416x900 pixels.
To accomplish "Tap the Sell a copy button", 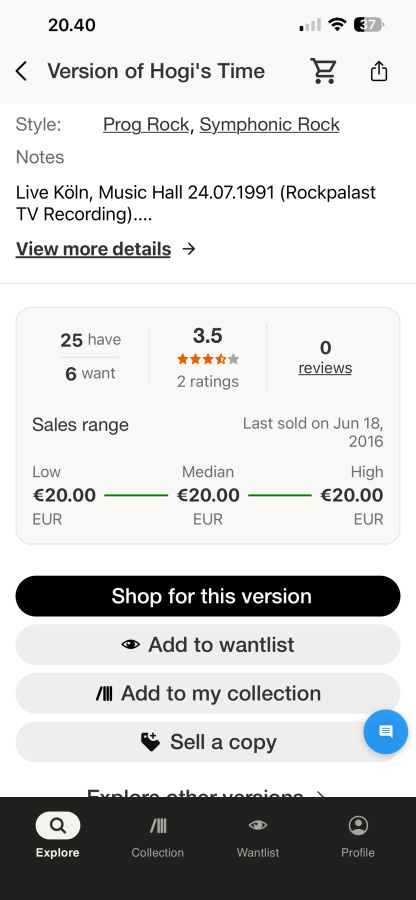I will pos(208,742).
